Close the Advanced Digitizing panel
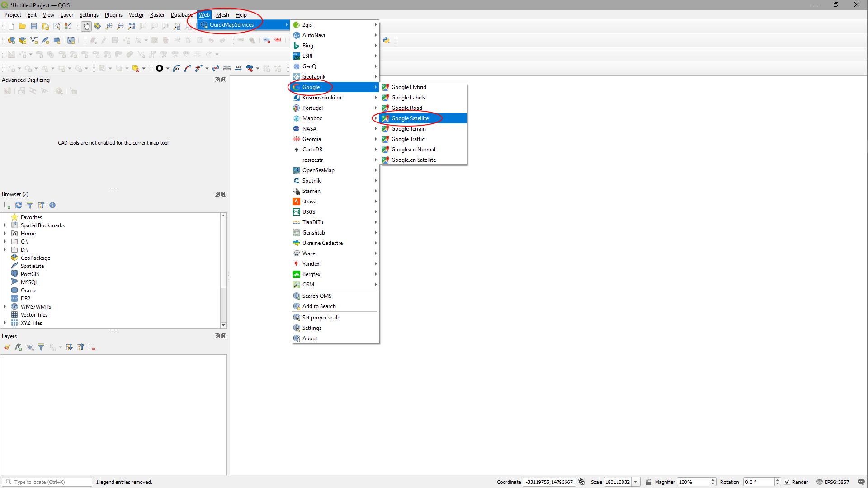Screen dimensions: 868x488 [x=223, y=80]
